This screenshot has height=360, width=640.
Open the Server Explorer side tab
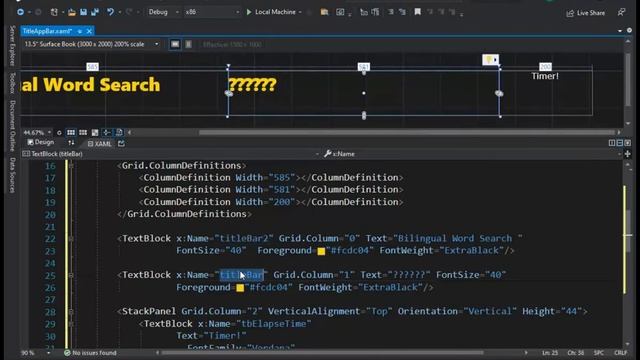(x=12, y=45)
